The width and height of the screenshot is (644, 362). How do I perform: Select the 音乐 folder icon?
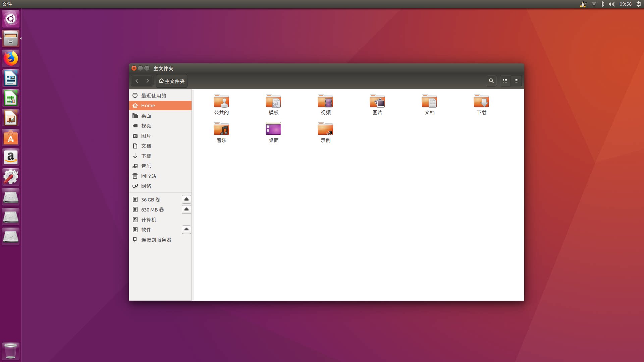click(221, 129)
